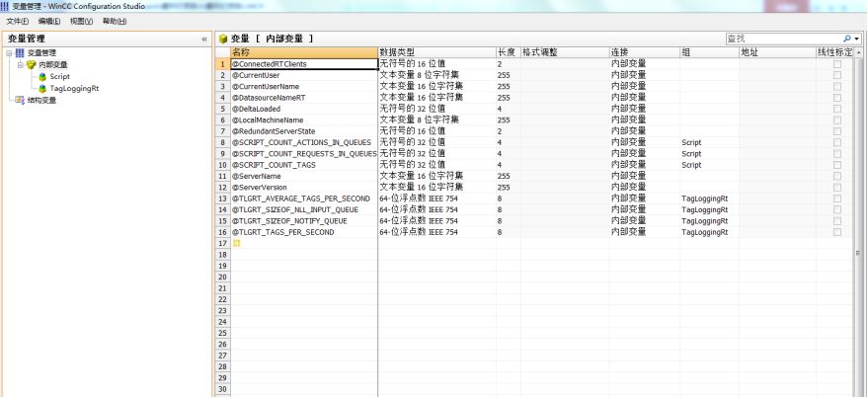868x398 pixels.
Task: Click the 组 column header
Action: 709,52
